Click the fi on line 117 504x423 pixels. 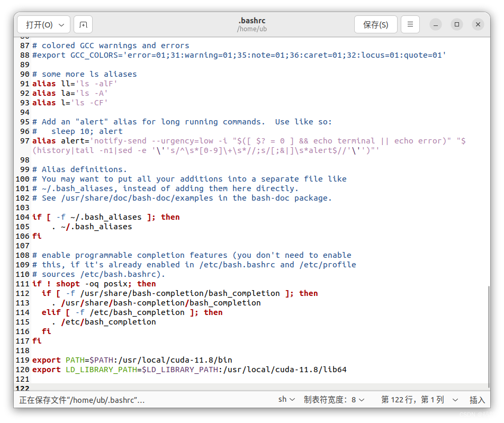(37, 341)
